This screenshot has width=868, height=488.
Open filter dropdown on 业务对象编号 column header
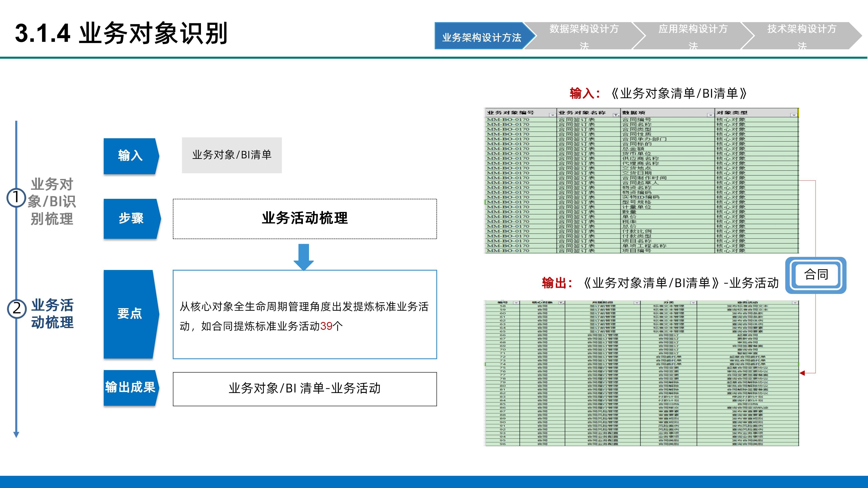pos(552,115)
